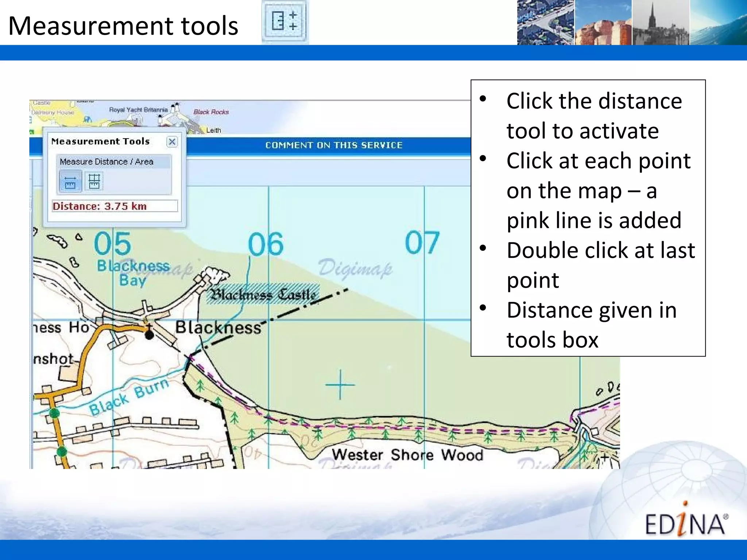
Task: Click the Leith label on overview map
Action: click(214, 130)
